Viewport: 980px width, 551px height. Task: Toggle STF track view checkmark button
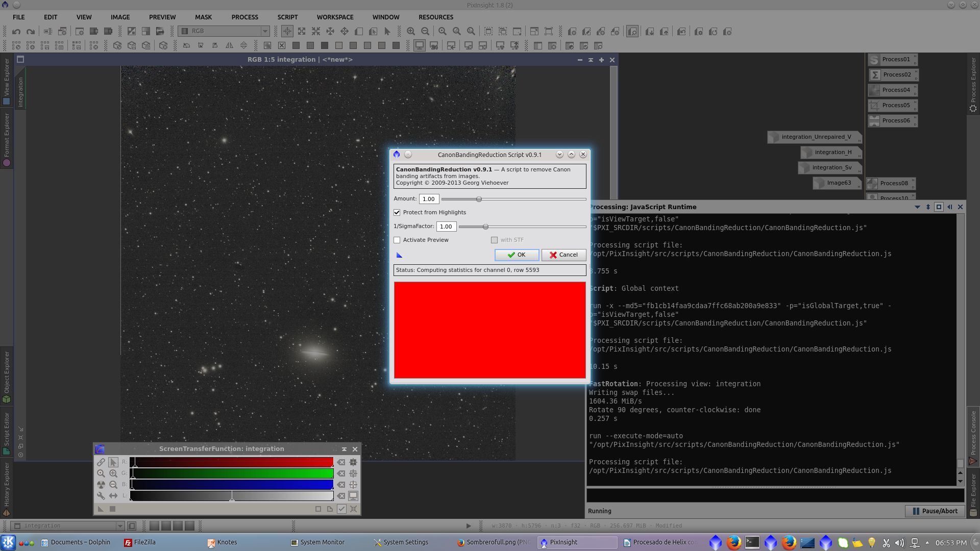[x=341, y=509]
